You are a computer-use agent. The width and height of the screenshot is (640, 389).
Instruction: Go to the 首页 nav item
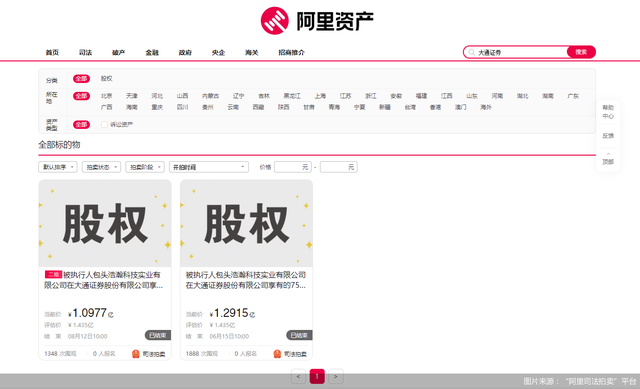coord(52,52)
